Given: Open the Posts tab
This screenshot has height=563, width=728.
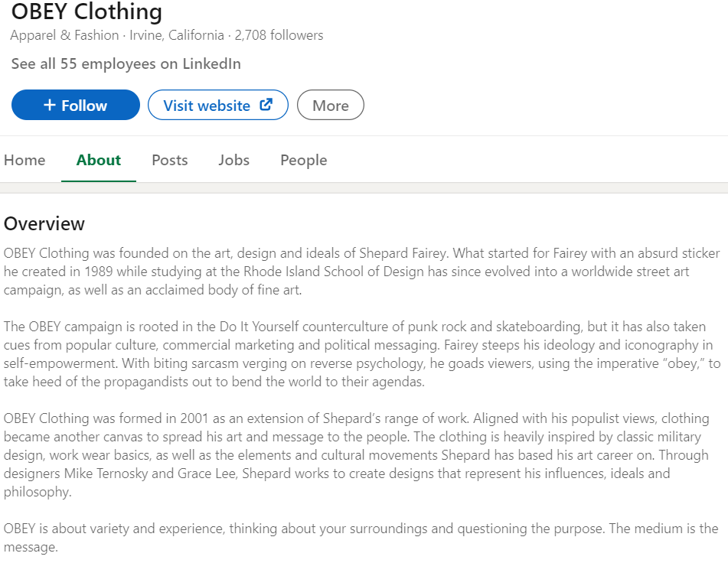Looking at the screenshot, I should click(169, 160).
